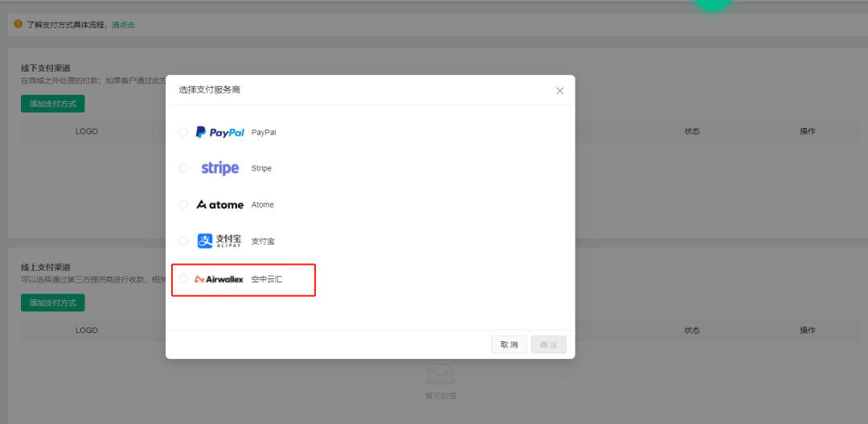Select the Stripe radio button
The width and height of the screenshot is (868, 424).
coord(183,168)
